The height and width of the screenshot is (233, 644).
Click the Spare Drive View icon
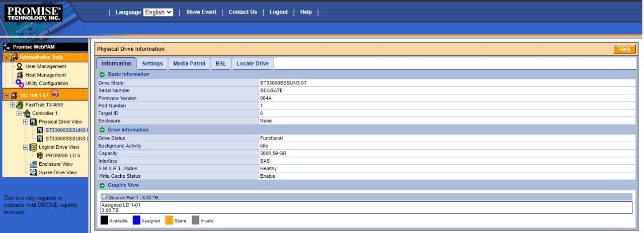coord(33,172)
